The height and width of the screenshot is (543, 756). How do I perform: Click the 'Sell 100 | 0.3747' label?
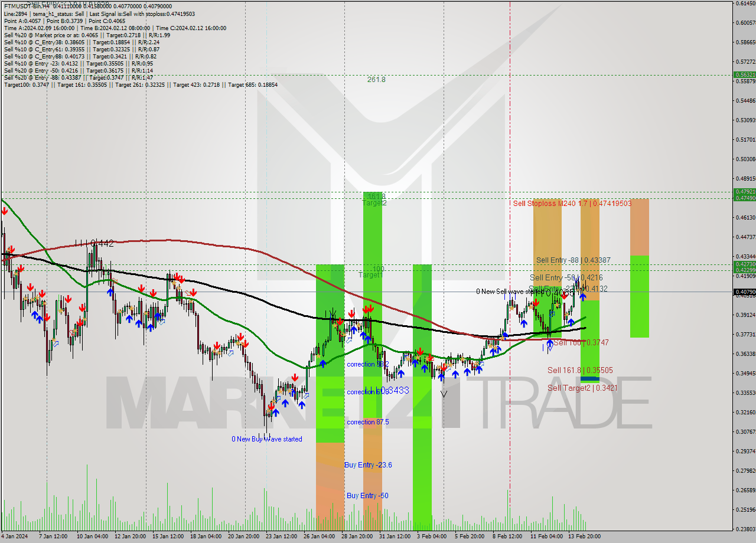coord(581,342)
